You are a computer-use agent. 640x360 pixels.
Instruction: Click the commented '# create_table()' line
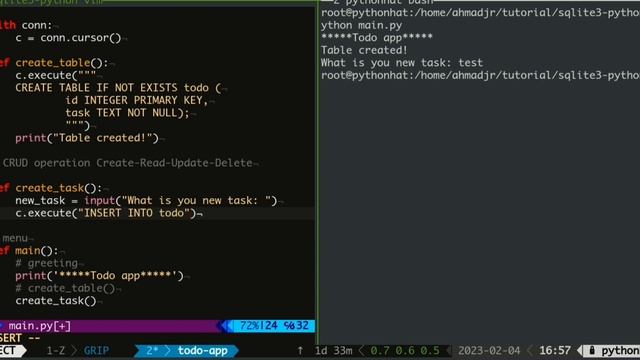pos(65,288)
